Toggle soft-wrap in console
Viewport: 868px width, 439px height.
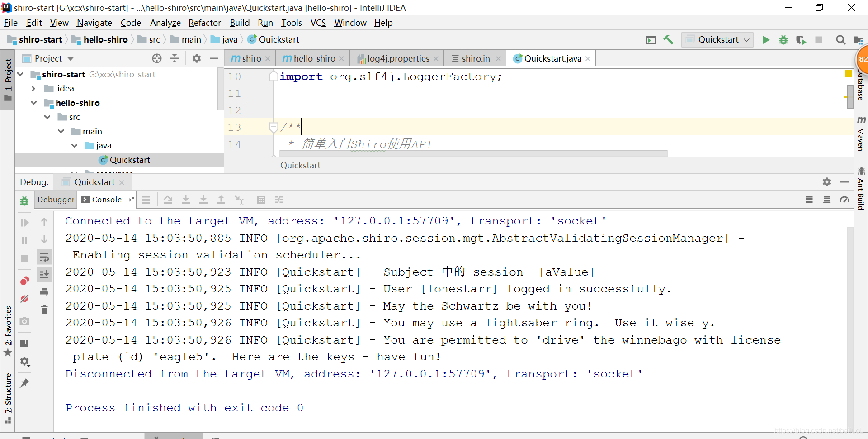pyautogui.click(x=44, y=258)
